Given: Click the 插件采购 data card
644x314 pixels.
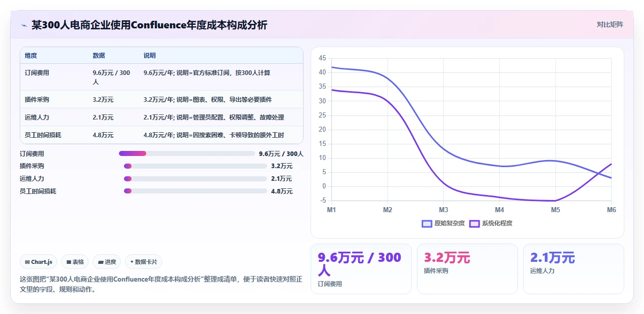Looking at the screenshot, I should tap(467, 269).
